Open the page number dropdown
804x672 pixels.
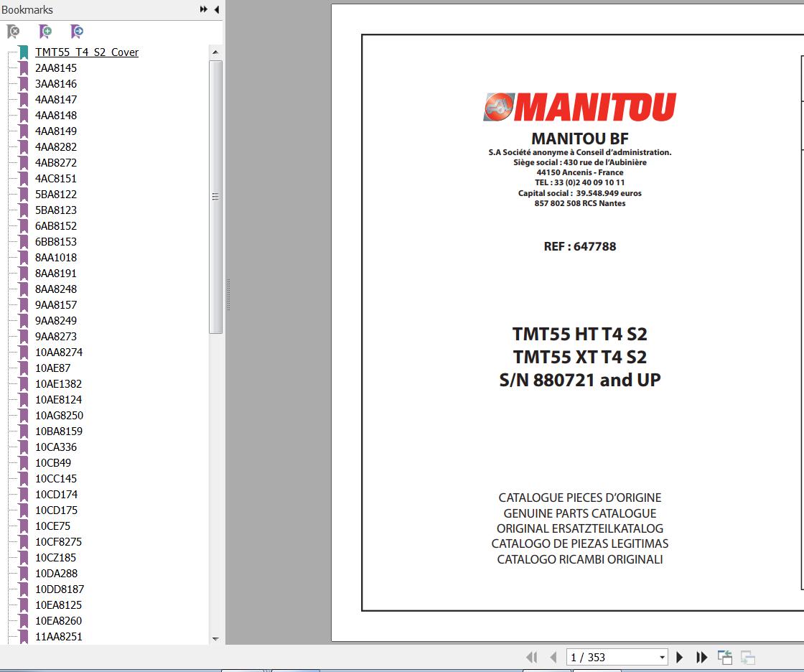(x=662, y=657)
